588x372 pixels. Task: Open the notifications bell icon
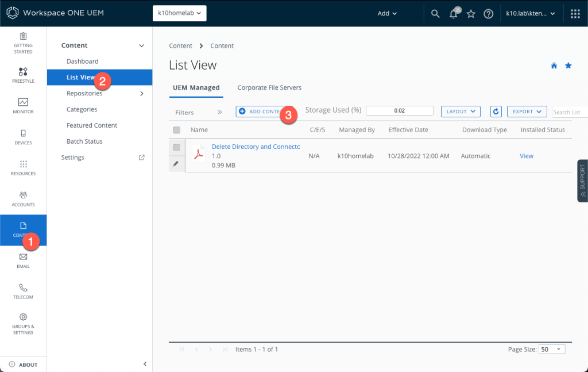tap(453, 14)
